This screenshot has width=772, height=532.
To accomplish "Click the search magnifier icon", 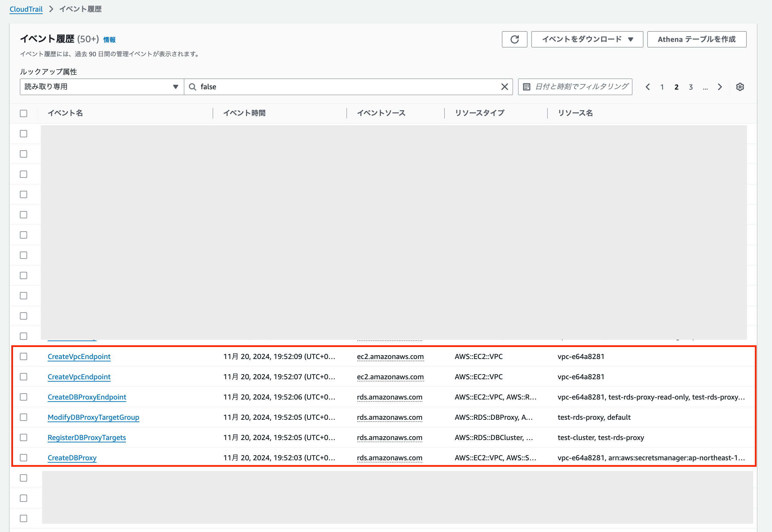I will [192, 87].
